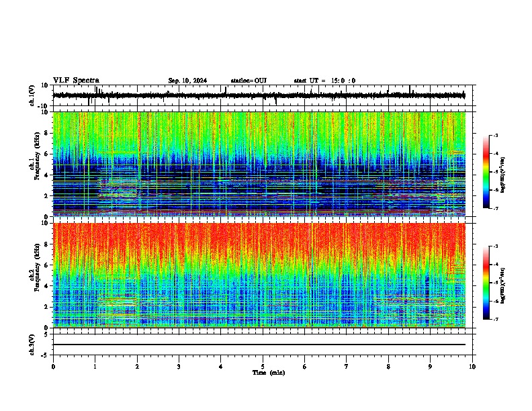Click inside the ch.2 spectrogram plot

[259, 275]
